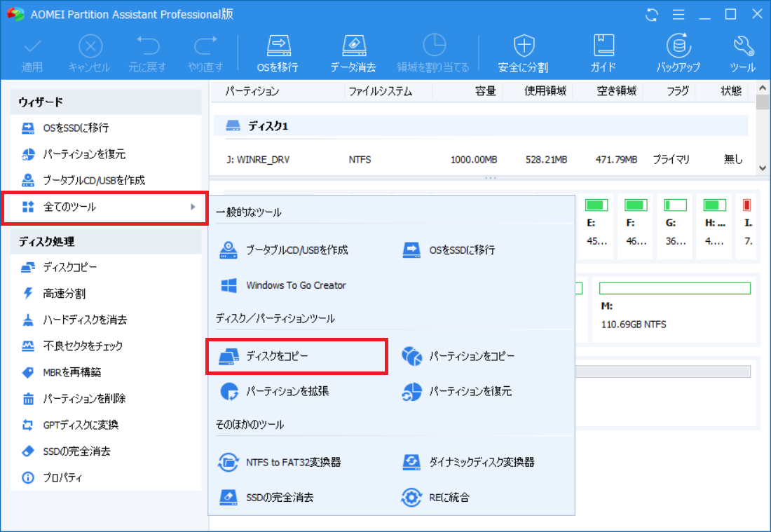Select the G: partition block
Screen dimensions: 771x532
[675, 226]
